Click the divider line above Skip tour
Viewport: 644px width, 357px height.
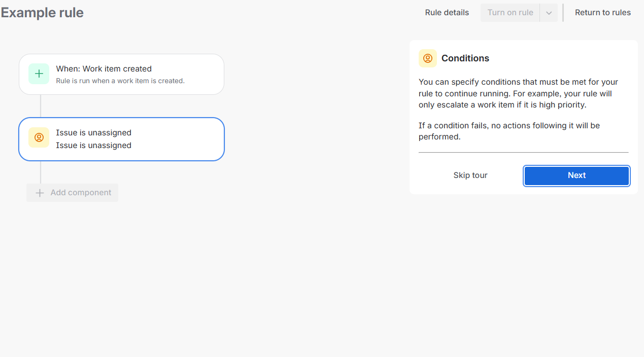click(x=523, y=152)
